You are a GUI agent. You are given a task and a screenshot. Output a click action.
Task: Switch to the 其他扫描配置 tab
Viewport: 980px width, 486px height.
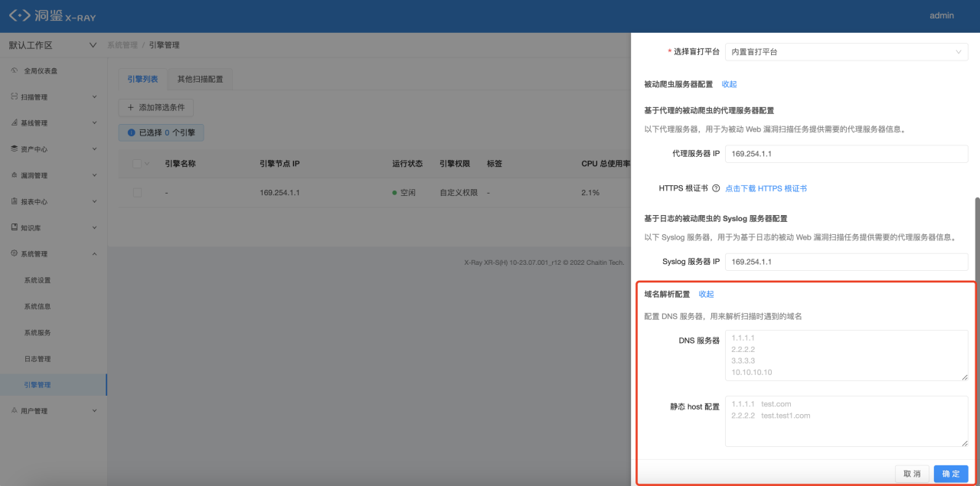[200, 79]
